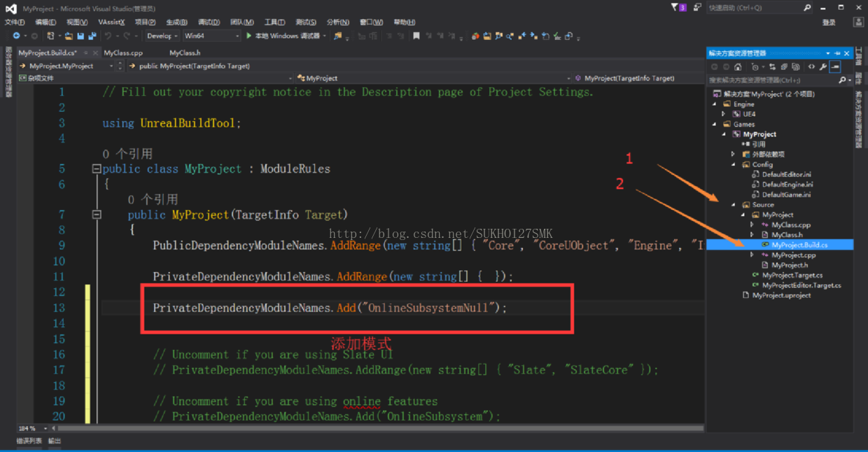Open the 错误列表 error list tab
868x452 pixels.
tap(29, 441)
